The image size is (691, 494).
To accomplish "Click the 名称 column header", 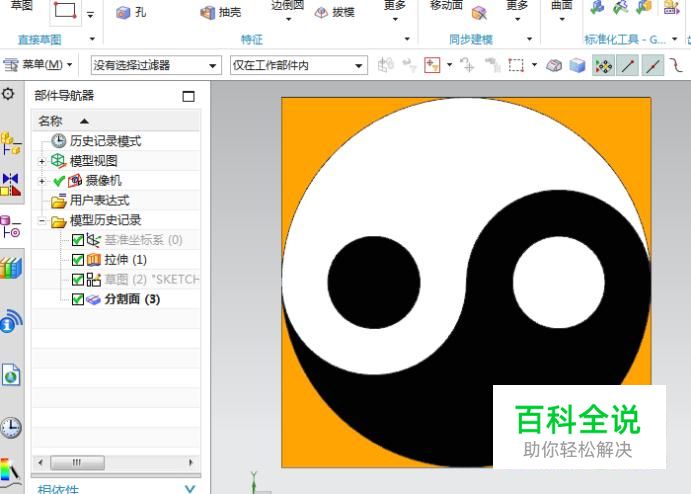I will click(x=50, y=120).
